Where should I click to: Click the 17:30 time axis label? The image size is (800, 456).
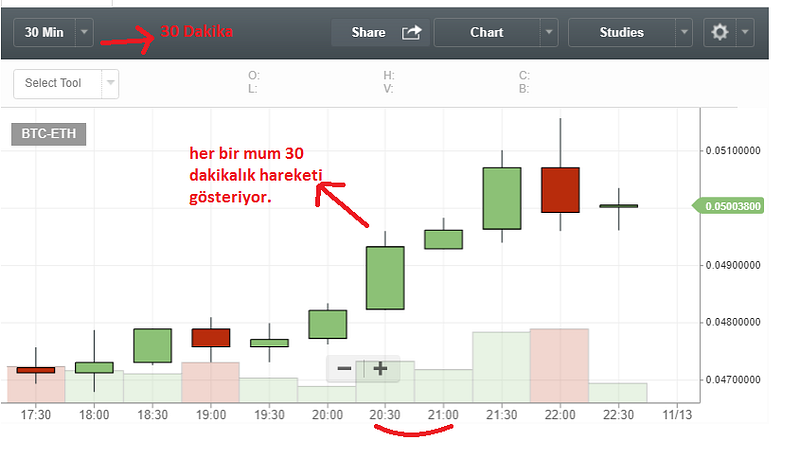(36, 415)
